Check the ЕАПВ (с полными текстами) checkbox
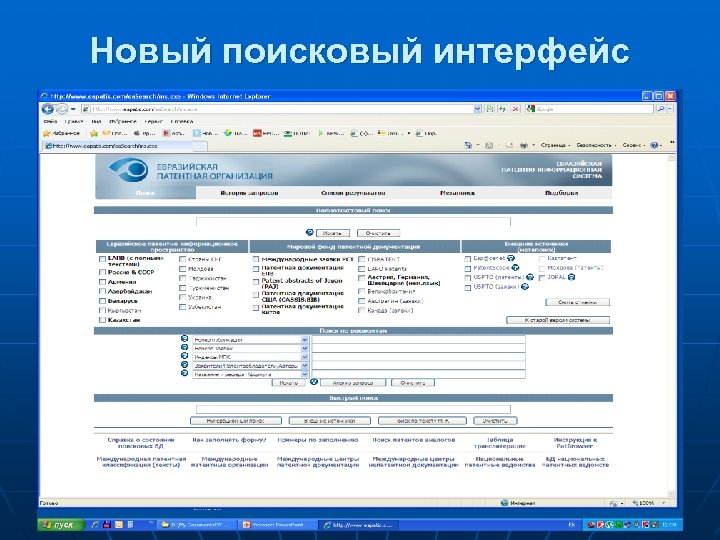 (102, 259)
